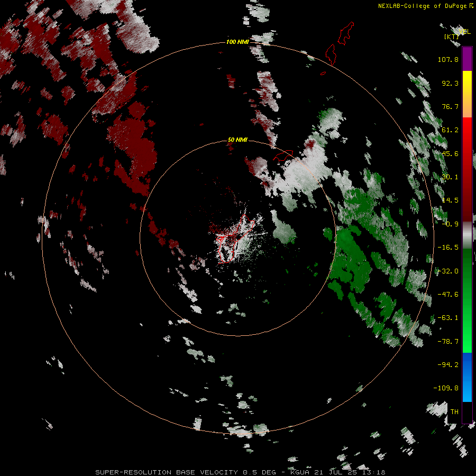Image resolution: width=476 pixels, height=476 pixels.
Task: Click the Rota island outline near the 50 NMI ring
Action: coord(283,155)
